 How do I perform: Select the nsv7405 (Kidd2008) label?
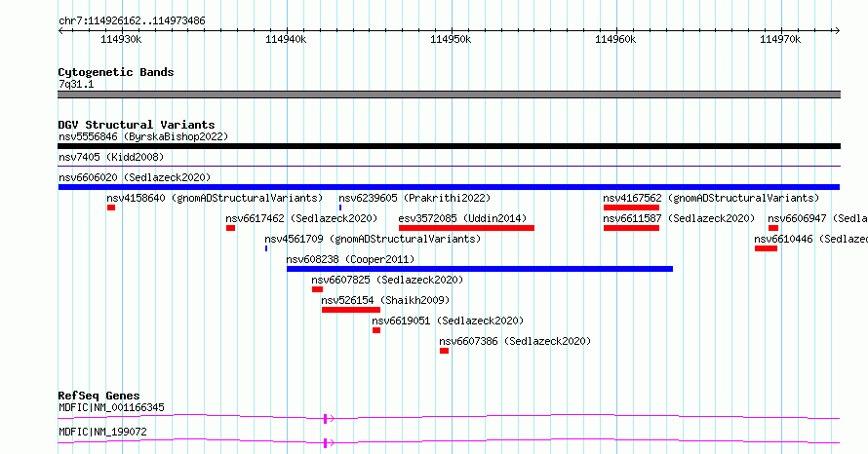pyautogui.click(x=111, y=157)
